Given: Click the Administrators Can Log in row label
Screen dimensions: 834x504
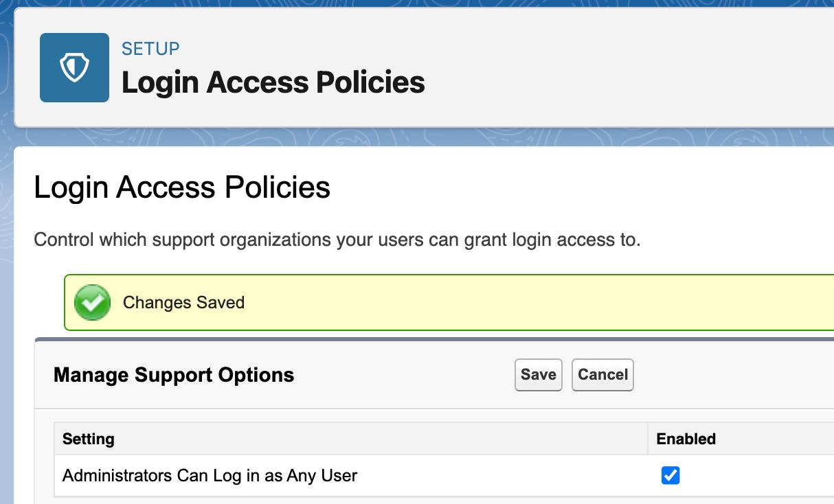Looking at the screenshot, I should (210, 475).
